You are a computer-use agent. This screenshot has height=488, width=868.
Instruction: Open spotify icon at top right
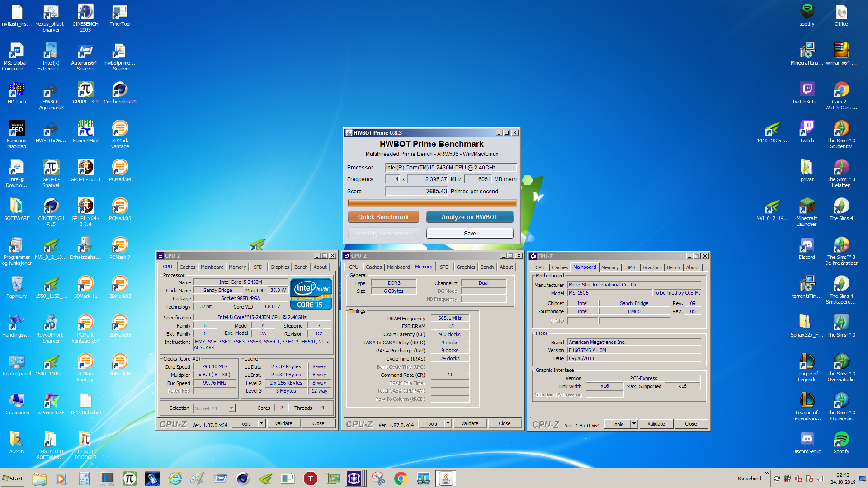tap(807, 15)
